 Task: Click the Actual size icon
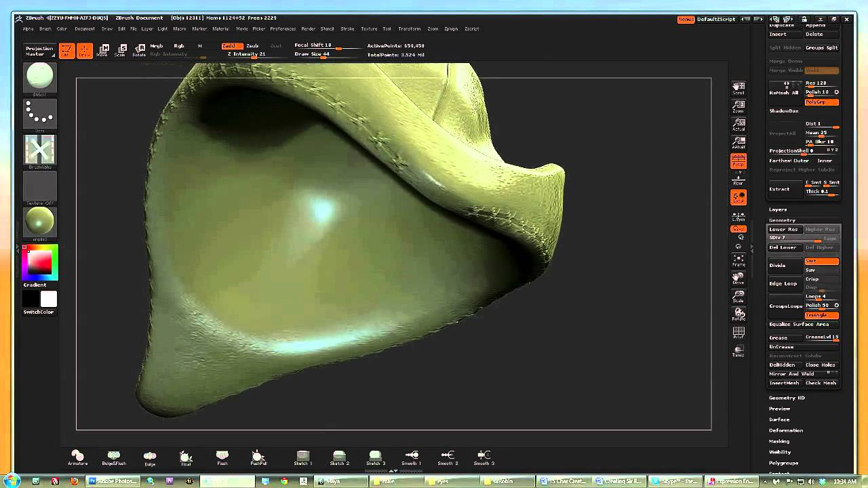coord(738,125)
